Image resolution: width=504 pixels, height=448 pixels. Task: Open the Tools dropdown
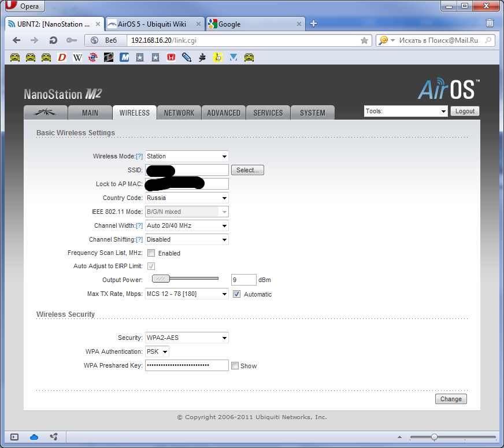click(x=406, y=111)
